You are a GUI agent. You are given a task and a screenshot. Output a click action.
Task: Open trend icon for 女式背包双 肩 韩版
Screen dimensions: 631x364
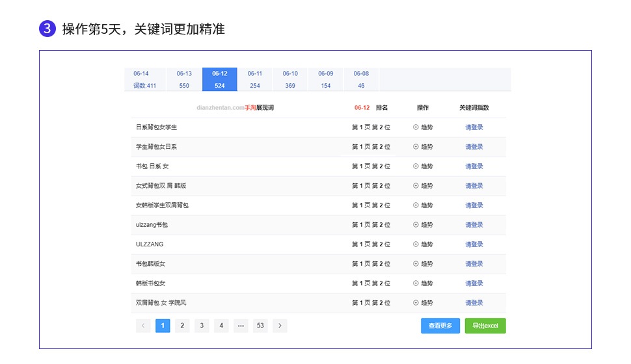(x=416, y=186)
